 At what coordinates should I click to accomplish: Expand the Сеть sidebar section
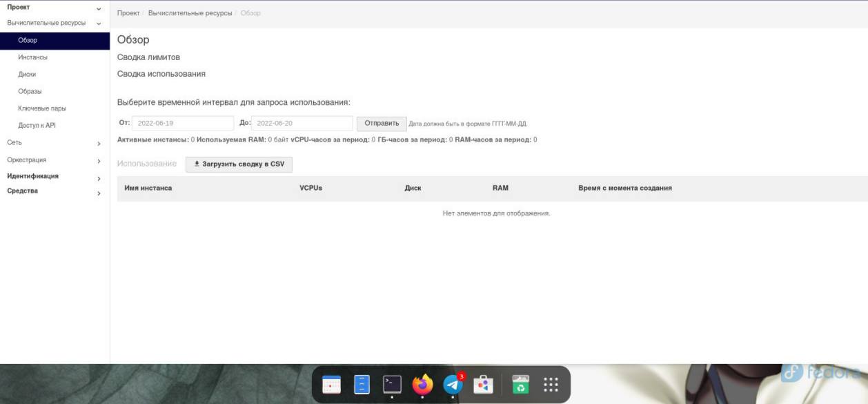click(x=54, y=143)
